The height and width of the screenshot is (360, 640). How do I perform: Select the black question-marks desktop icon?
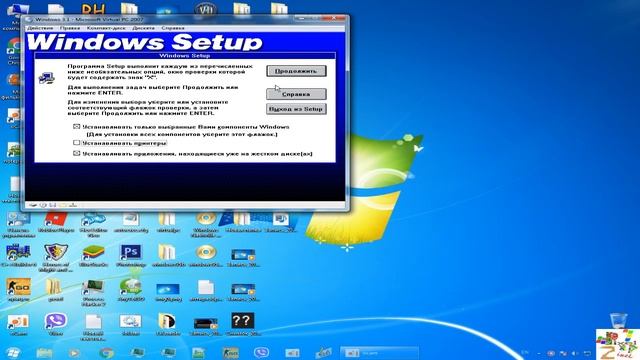pyautogui.click(x=243, y=324)
